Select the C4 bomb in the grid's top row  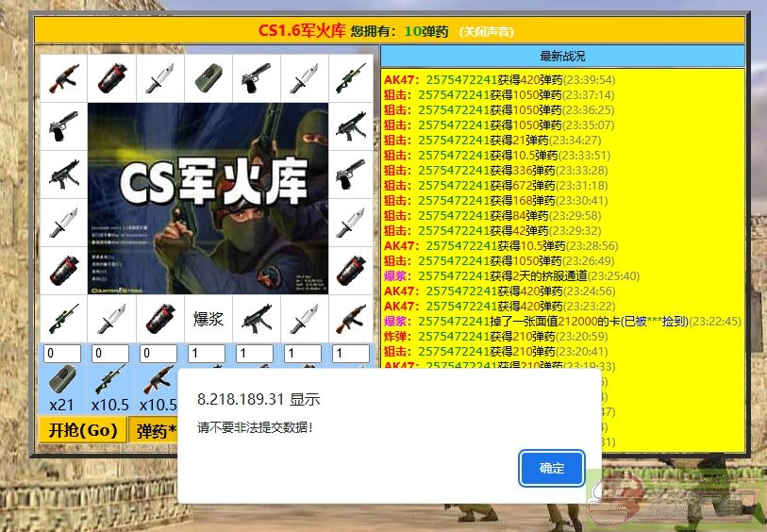click(x=208, y=78)
